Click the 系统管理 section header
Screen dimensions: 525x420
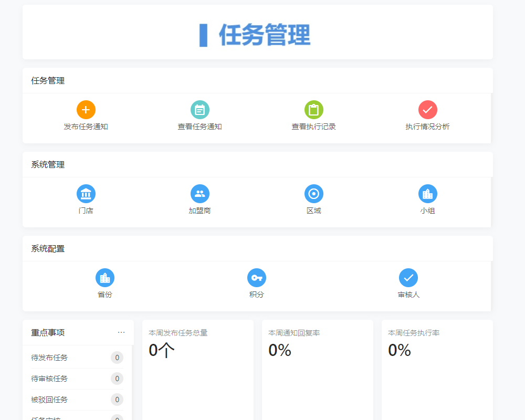(48, 164)
